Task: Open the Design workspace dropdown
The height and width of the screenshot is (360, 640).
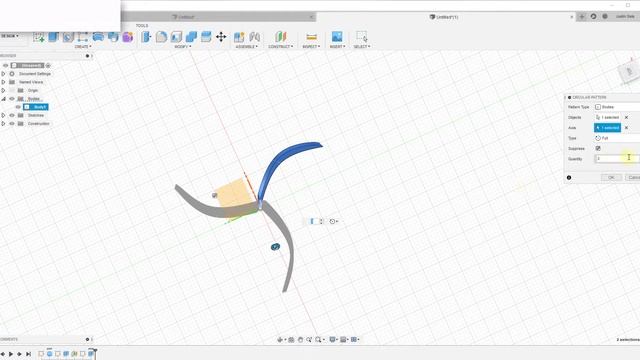Action: (9, 36)
